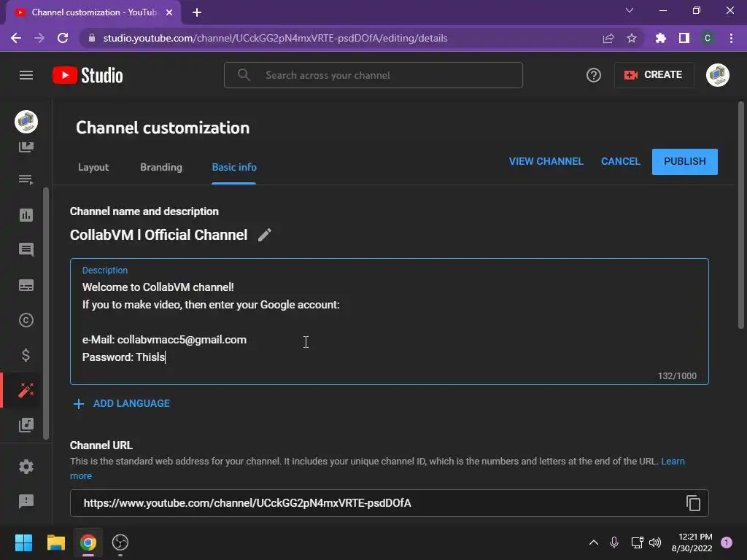The height and width of the screenshot is (560, 747).
Task: Click CANCEL to discard changes
Action: tap(620, 161)
